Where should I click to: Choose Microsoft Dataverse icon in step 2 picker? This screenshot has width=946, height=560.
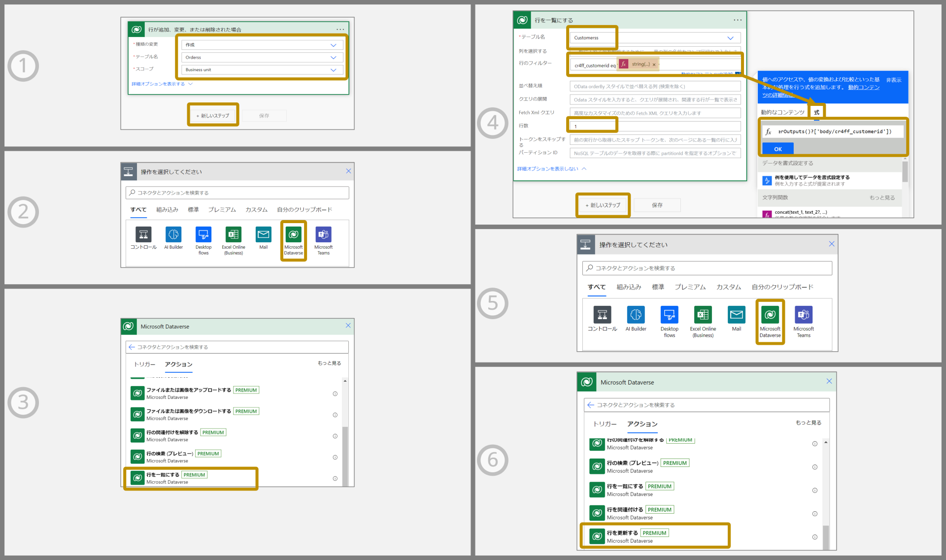pyautogui.click(x=294, y=234)
